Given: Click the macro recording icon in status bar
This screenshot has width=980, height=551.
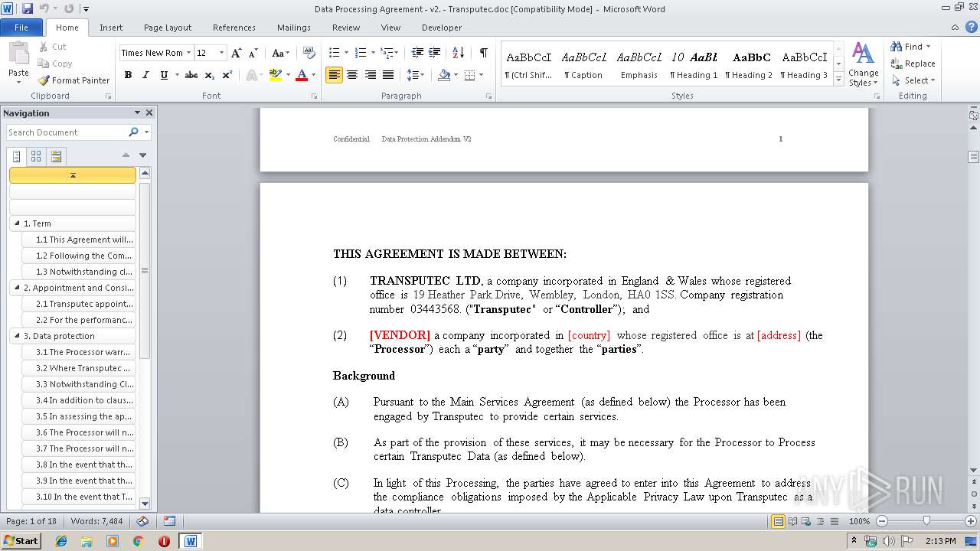Looking at the screenshot, I should (x=169, y=521).
